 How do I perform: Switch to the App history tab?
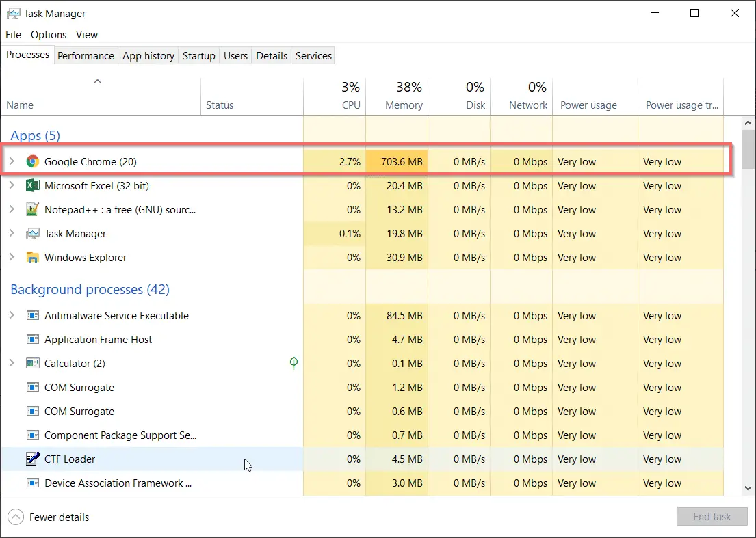[148, 56]
